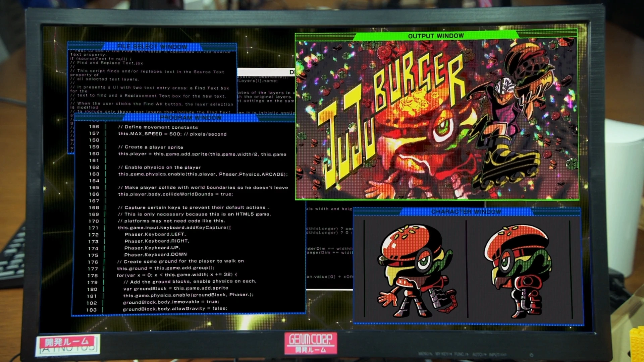Select the CHARACTER WINDOW title bar
This screenshot has height=362, width=644.
coord(466,212)
